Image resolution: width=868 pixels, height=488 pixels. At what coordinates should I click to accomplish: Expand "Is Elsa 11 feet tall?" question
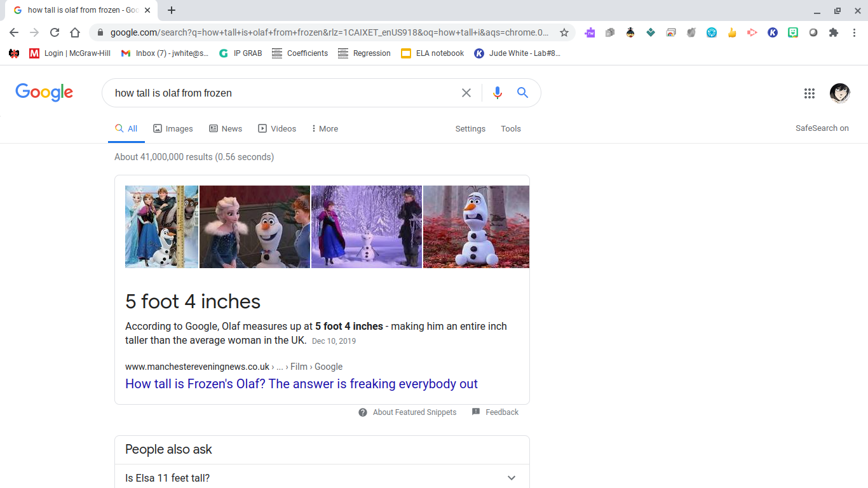click(512, 478)
